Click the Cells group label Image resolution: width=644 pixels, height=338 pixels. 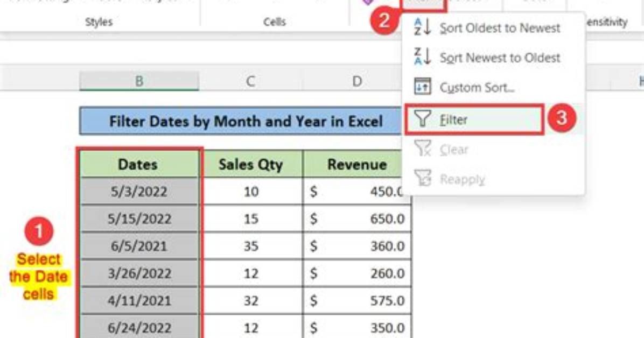[x=275, y=22]
